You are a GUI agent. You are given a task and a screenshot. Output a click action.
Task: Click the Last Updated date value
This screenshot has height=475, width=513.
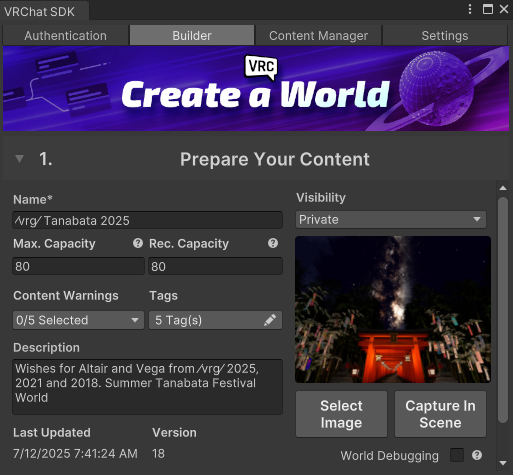tap(75, 454)
